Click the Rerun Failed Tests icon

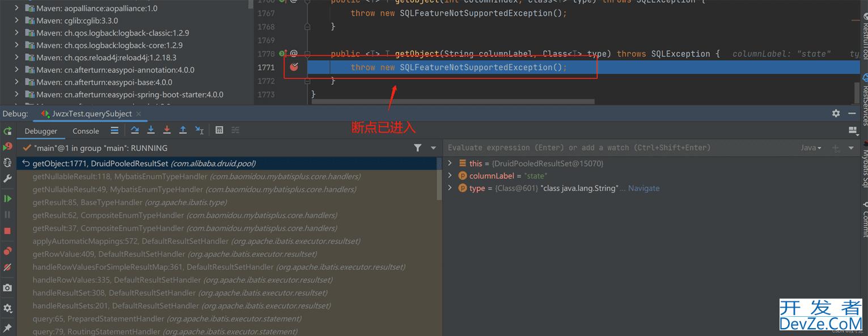(7, 147)
